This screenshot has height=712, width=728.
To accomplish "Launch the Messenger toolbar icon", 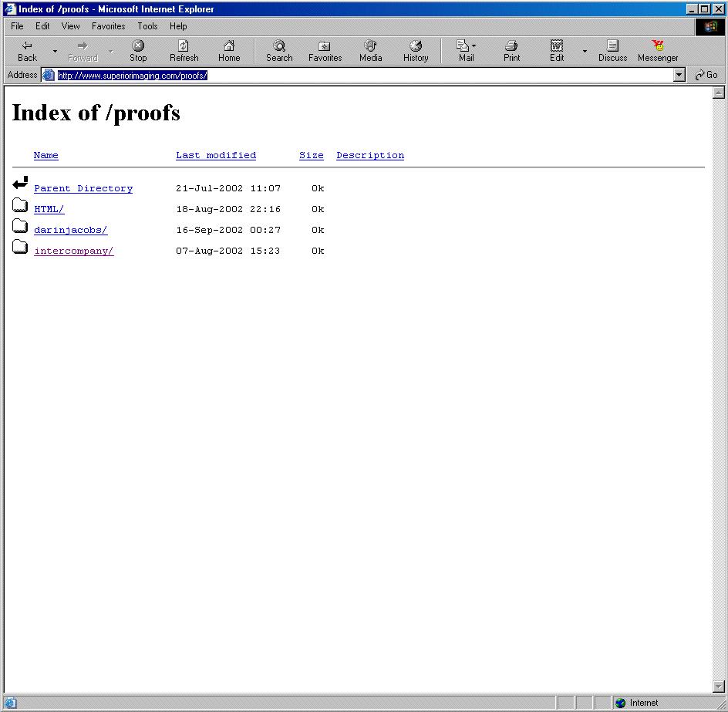I will coord(658,46).
